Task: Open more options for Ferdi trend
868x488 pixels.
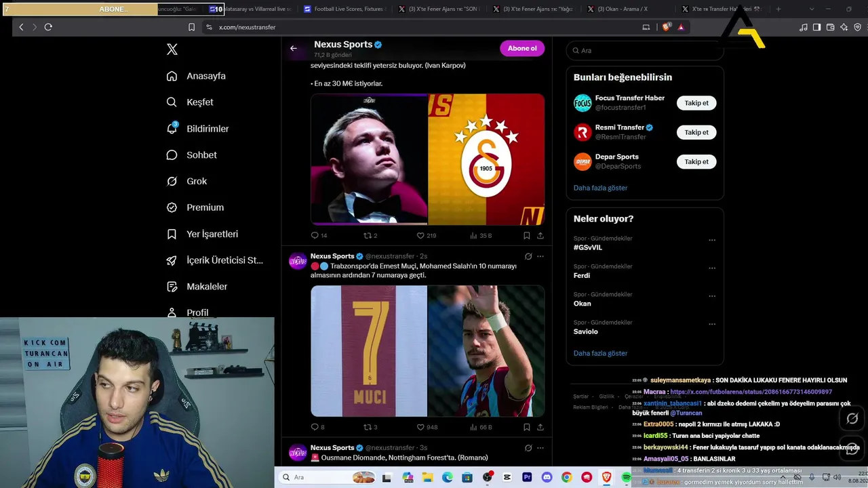Action: click(x=712, y=268)
